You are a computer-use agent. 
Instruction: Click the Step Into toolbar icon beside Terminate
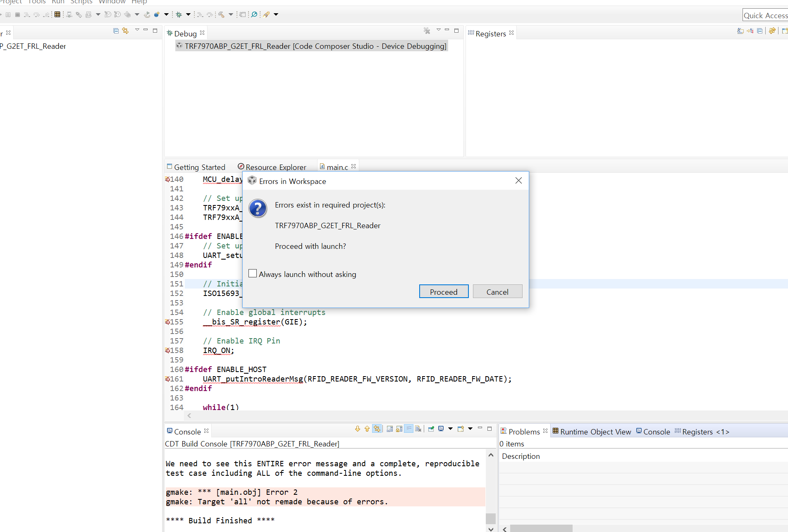click(x=27, y=14)
